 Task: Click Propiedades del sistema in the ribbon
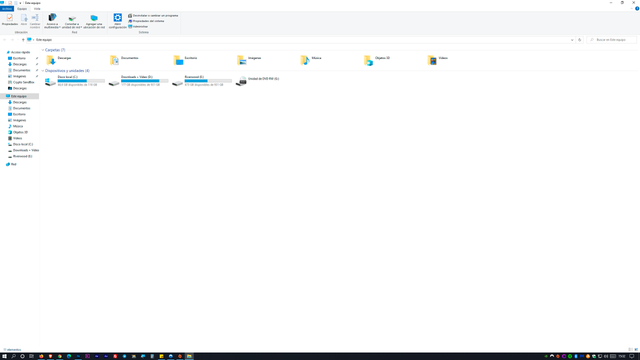pyautogui.click(x=146, y=21)
